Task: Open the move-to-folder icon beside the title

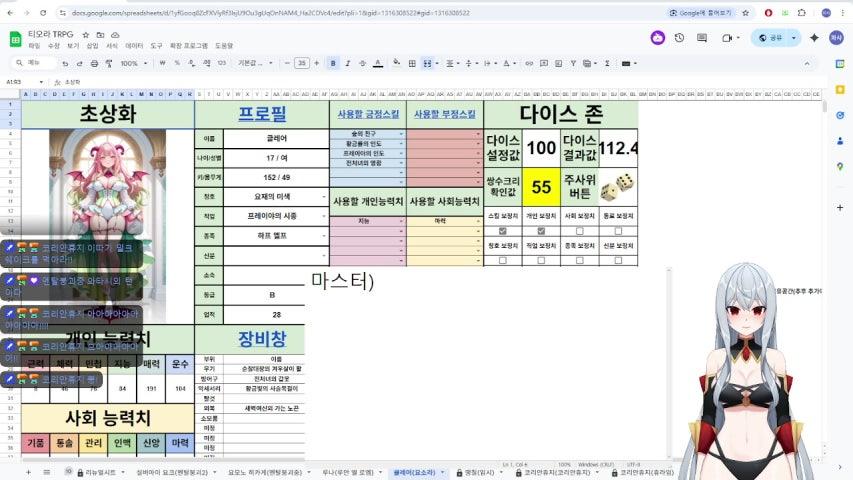Action: (100, 34)
